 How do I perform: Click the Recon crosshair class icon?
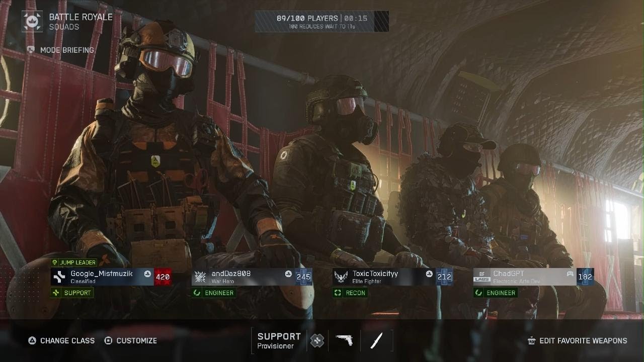[x=338, y=293]
